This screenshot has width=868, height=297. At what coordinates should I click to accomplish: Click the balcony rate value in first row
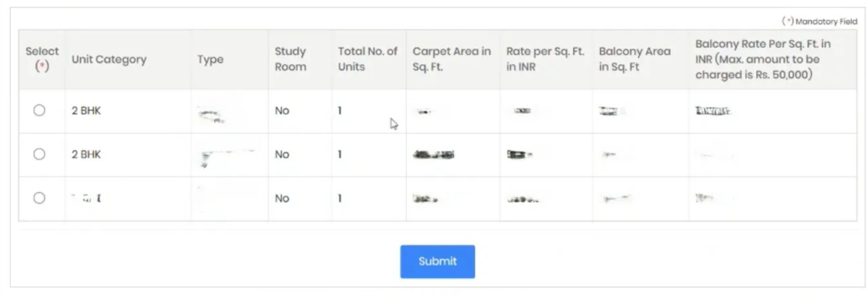[713, 111]
